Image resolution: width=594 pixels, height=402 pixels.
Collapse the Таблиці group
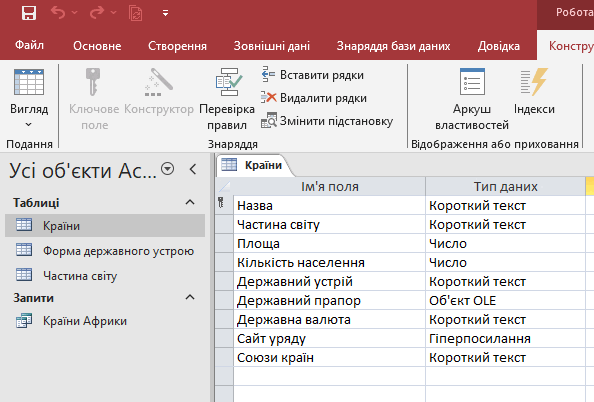pos(190,202)
